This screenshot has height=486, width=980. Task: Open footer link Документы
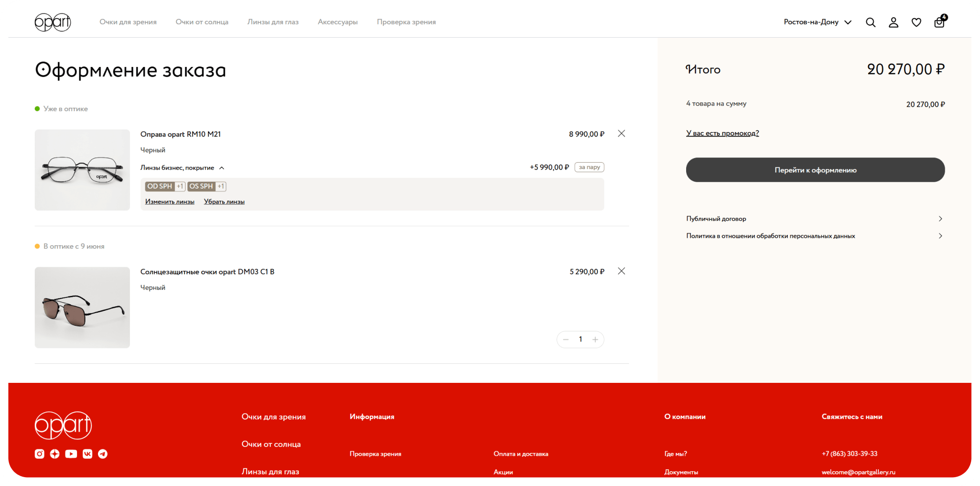681,472
